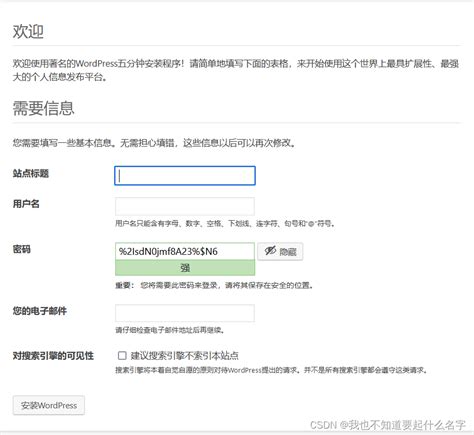Focus the 用户名 username input field
Image resolution: width=474 pixels, height=435 pixels.
185,206
